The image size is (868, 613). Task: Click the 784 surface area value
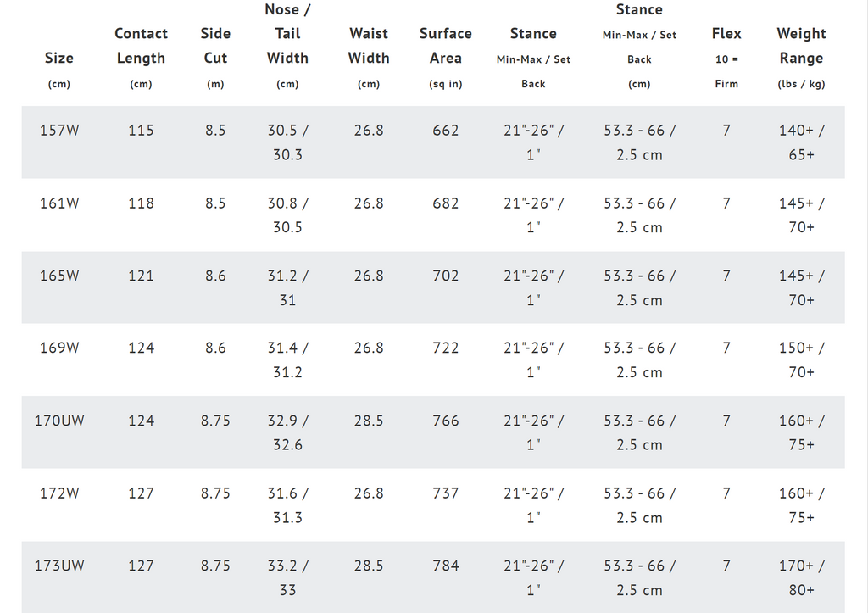[446, 566]
